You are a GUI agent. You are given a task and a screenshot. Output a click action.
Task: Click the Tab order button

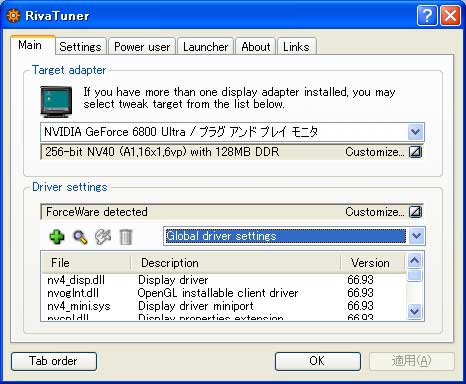click(x=54, y=361)
